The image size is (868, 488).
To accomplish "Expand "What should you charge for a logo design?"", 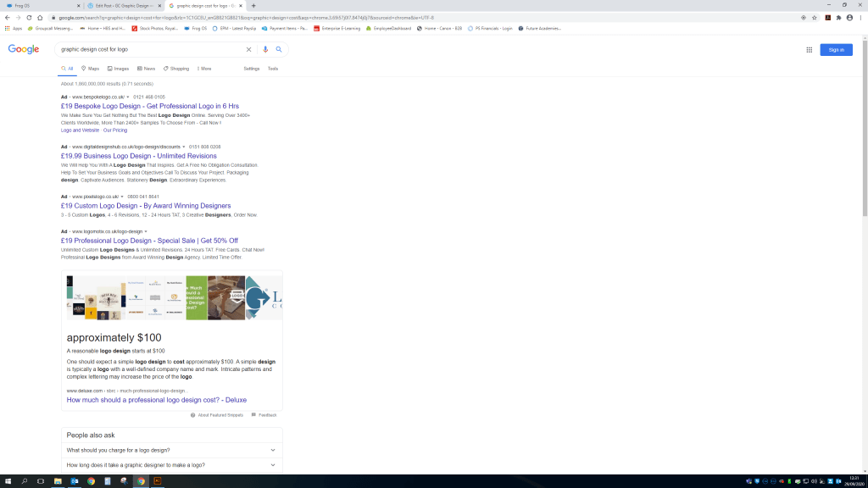I will click(171, 450).
